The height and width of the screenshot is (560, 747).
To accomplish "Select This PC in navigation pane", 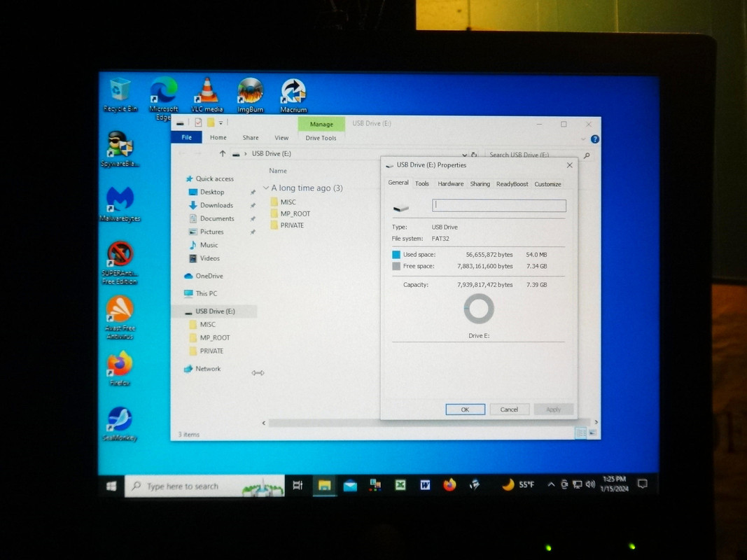I will point(201,294).
